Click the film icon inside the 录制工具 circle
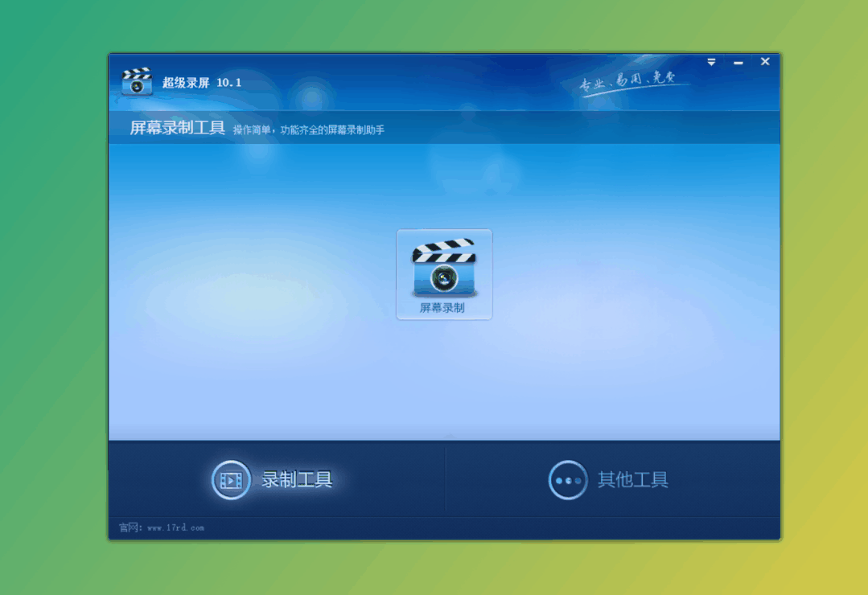 click(231, 480)
